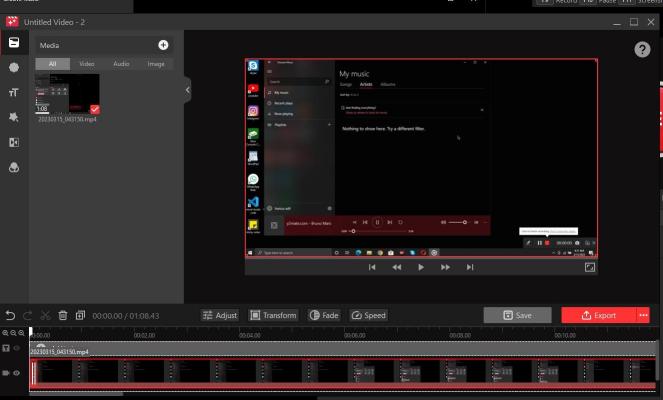Click the third magnifier zoom-fit icon
This screenshot has height=400, width=663.
pyautogui.click(x=22, y=333)
